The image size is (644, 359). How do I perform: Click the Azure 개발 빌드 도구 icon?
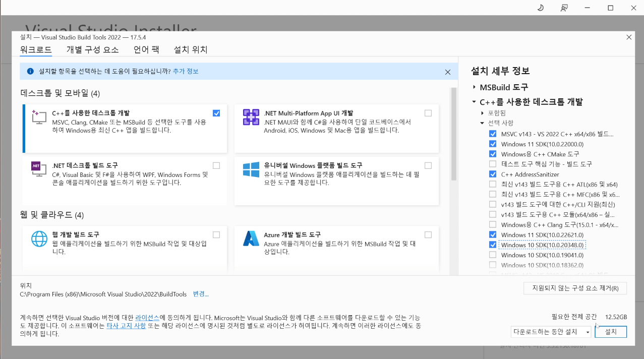(x=251, y=238)
